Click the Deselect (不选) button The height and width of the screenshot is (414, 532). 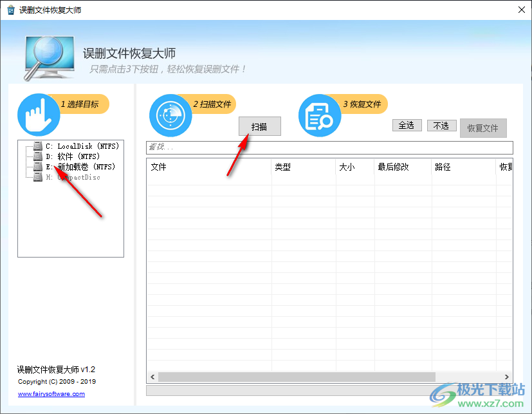(x=441, y=126)
